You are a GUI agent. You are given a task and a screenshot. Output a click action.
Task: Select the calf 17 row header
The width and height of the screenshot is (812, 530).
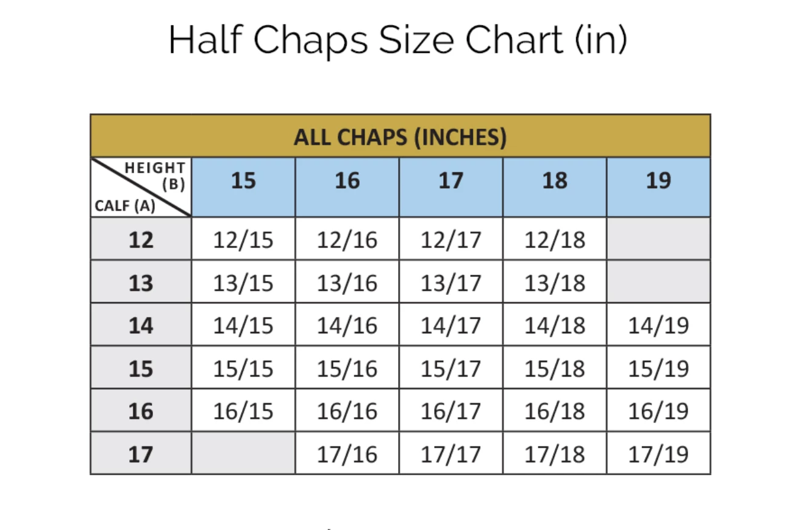coord(141,454)
